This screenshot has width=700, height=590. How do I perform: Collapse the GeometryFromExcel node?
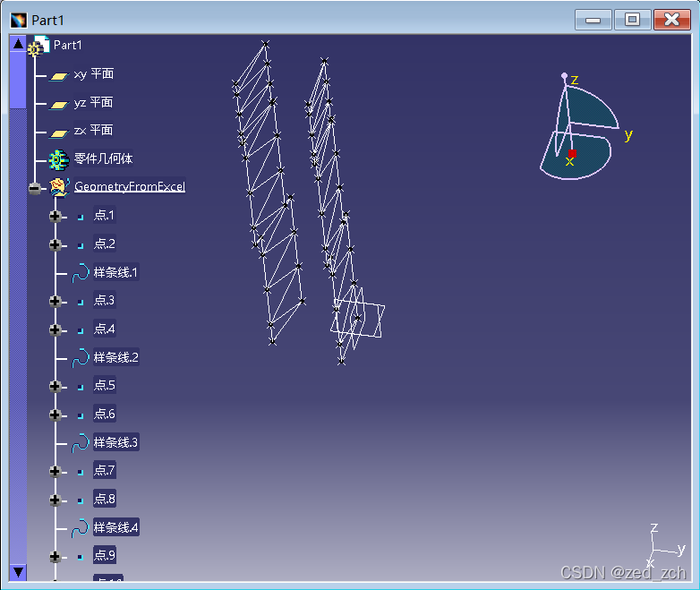coord(35,188)
